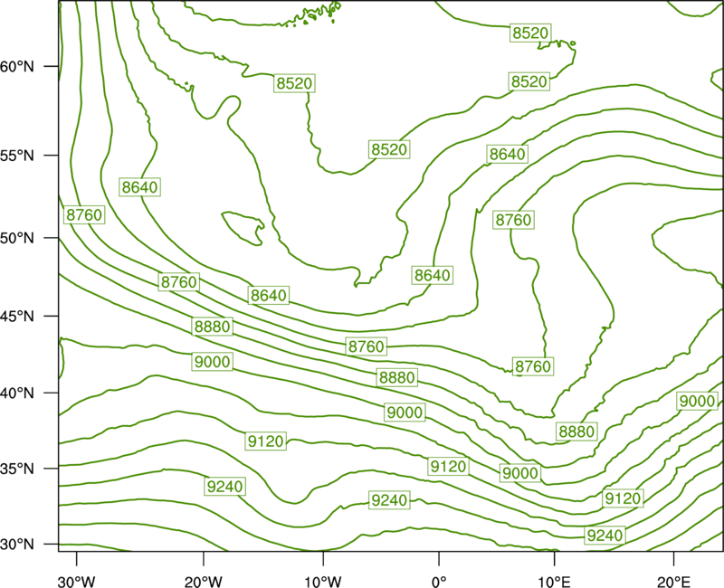
Task: Click the westernmost 9240 contour label
Action: click(224, 486)
